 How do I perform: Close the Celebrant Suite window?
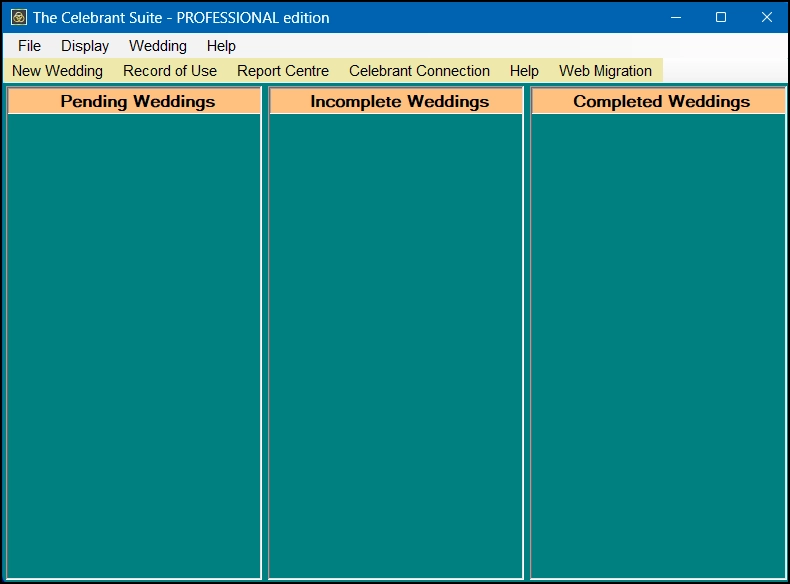766,18
